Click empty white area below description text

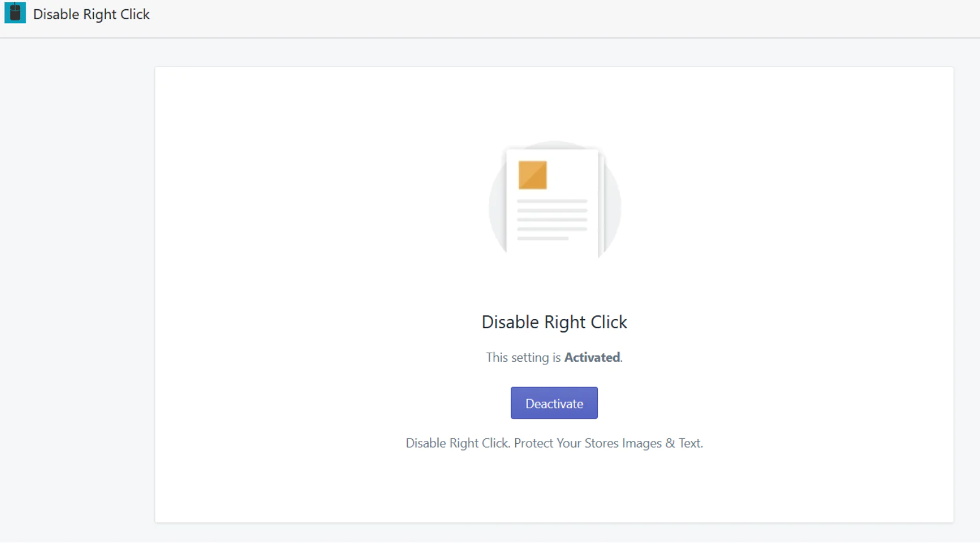pyautogui.click(x=554, y=487)
